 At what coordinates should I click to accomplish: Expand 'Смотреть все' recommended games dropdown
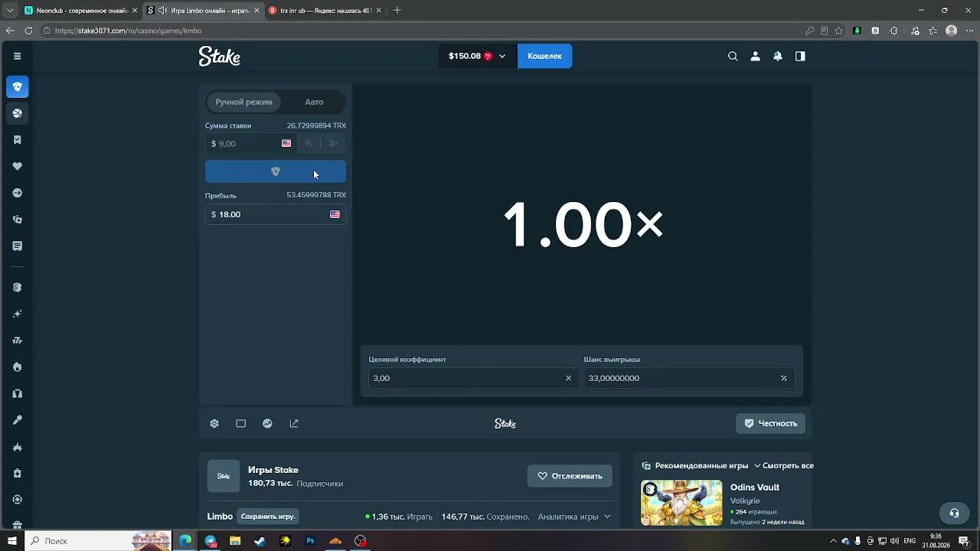(x=783, y=465)
